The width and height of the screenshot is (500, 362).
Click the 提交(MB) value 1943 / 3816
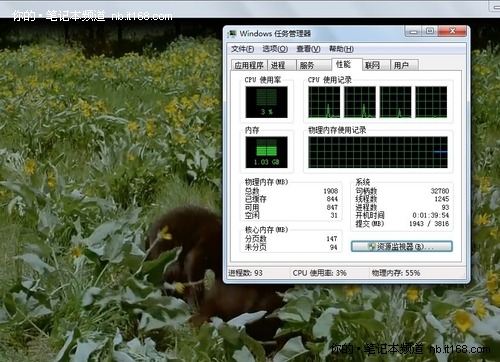tap(429, 224)
